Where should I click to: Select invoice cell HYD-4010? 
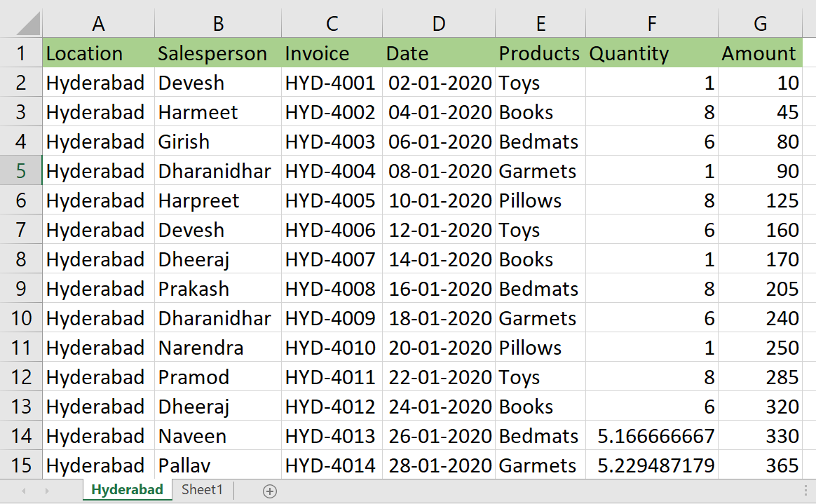pyautogui.click(x=331, y=348)
